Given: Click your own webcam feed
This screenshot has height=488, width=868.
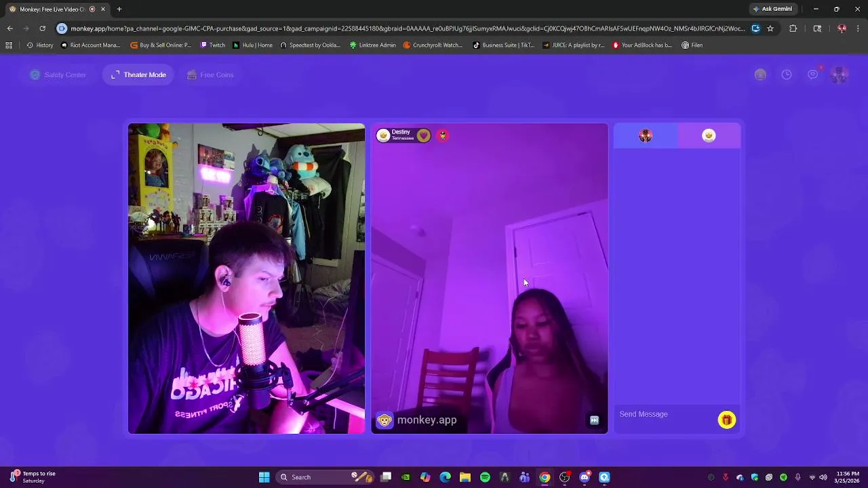Looking at the screenshot, I should pos(247,279).
